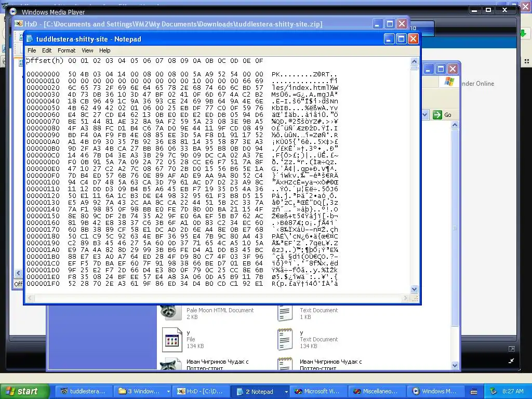Close the Explorer window behind Notepad
Screen dimensions: 532x399
[x=453, y=69]
